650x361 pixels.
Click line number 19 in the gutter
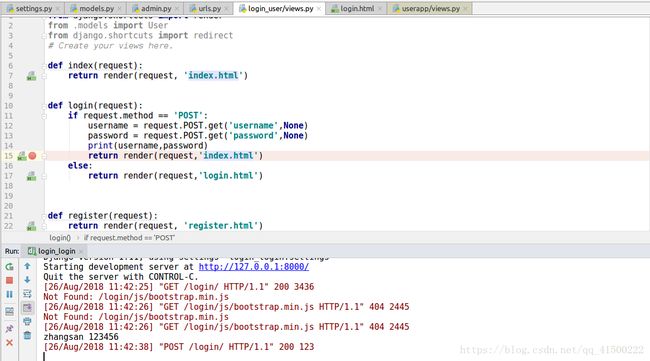pyautogui.click(x=8, y=196)
